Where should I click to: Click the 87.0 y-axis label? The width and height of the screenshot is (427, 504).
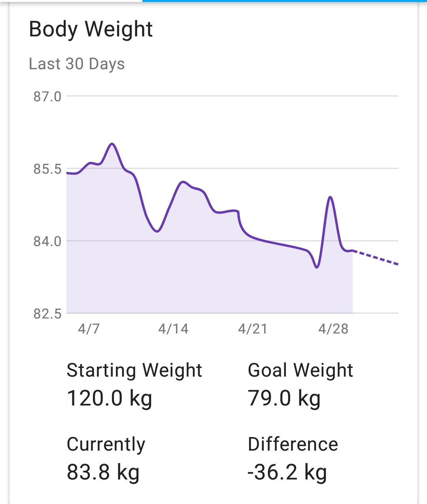[x=47, y=97]
